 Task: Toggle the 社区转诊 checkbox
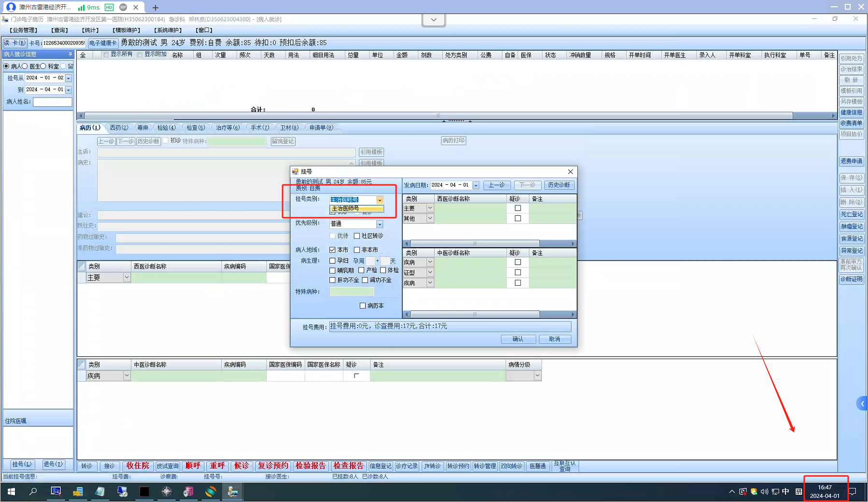point(357,236)
